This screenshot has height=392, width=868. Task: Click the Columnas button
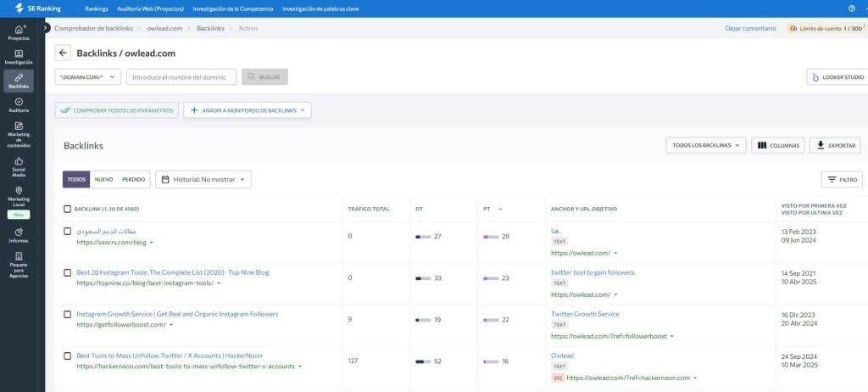coord(778,145)
